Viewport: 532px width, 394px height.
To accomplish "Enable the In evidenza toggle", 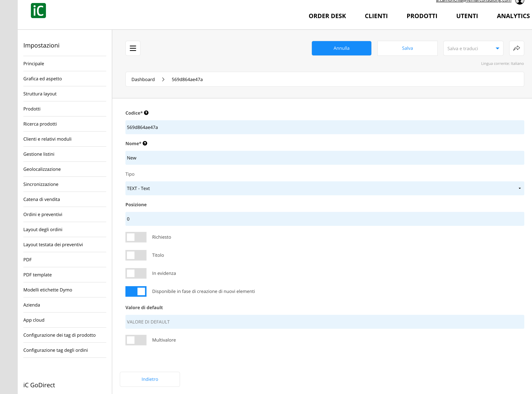I will point(136,273).
